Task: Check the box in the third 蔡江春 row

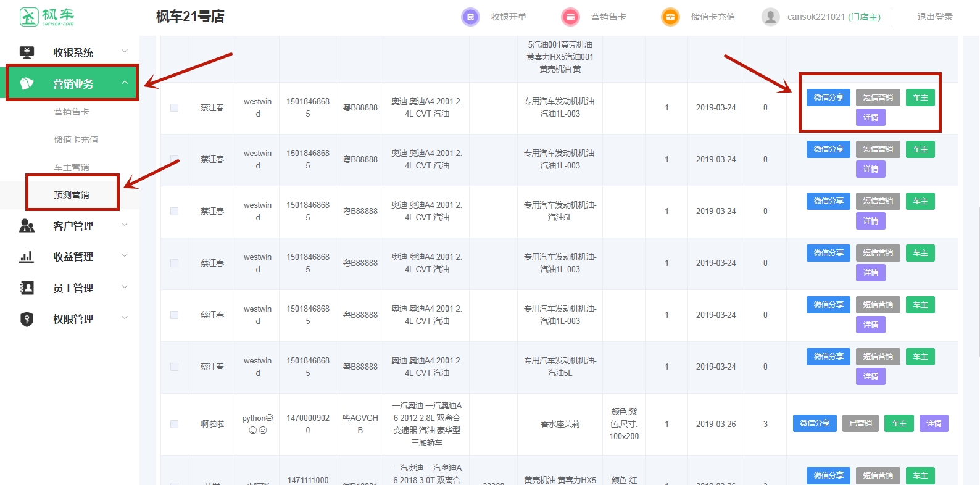Action: tap(175, 212)
